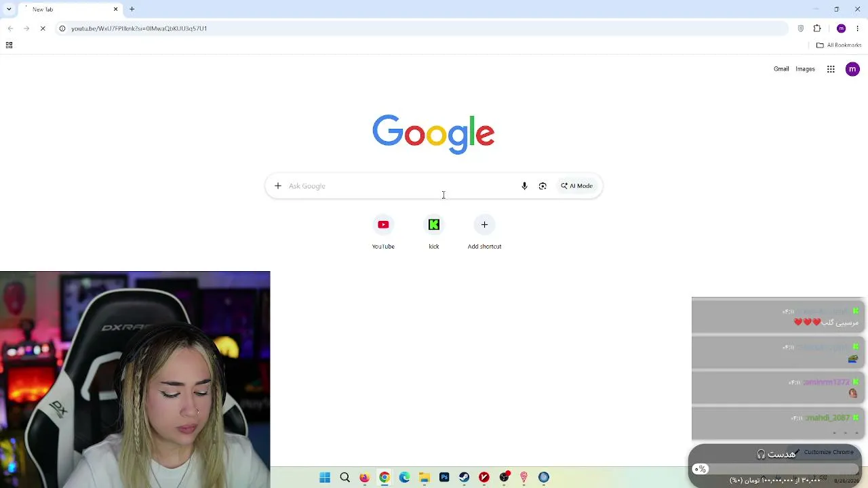
Task: Go back with the back arrow
Action: pos(10,28)
